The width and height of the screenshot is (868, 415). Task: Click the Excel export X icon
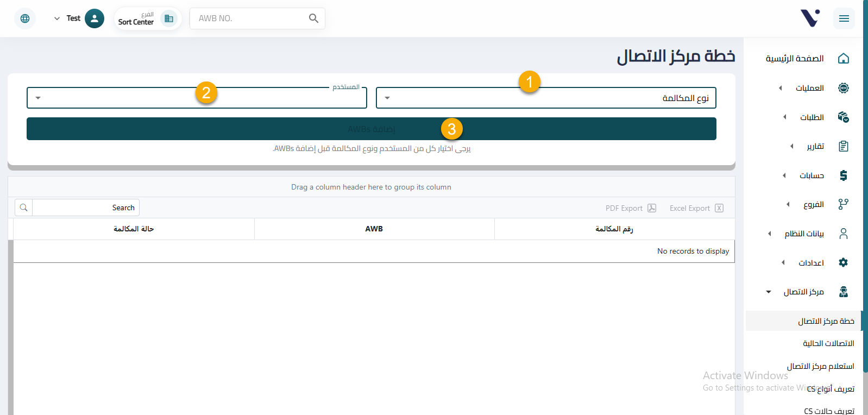click(719, 208)
